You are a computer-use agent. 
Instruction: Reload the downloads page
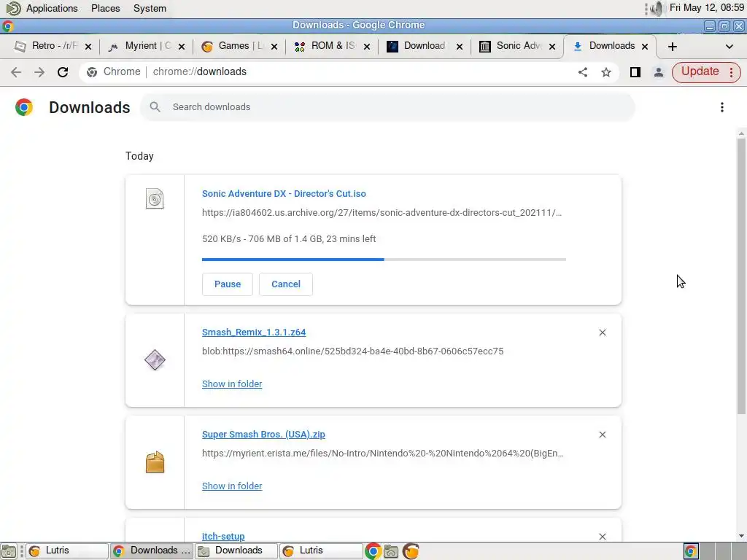click(63, 72)
